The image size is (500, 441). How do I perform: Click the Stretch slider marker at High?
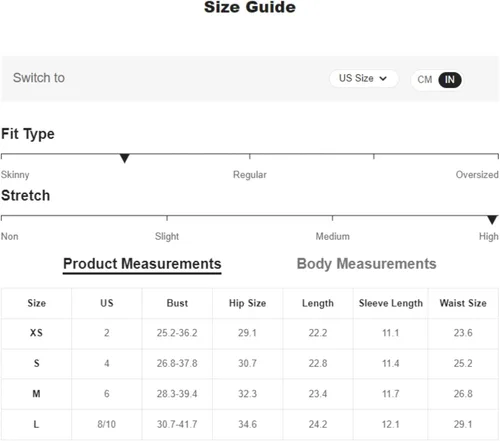(492, 220)
